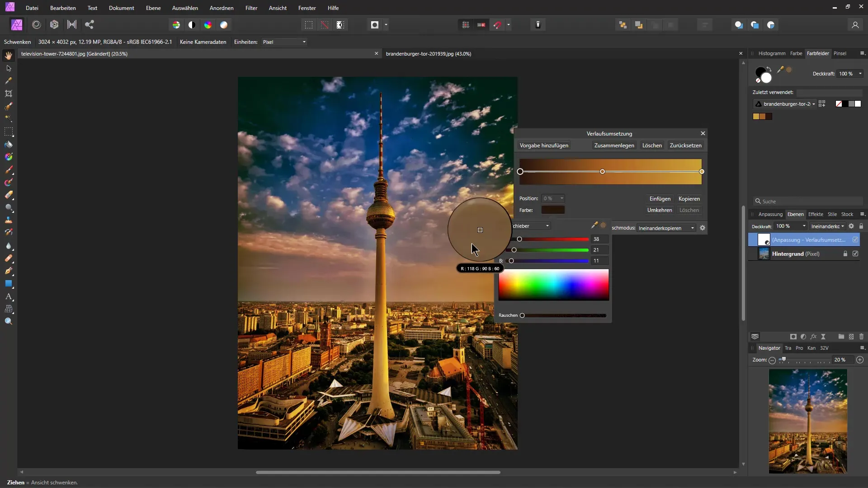Switch to the Tone Mapping persona
This screenshot has height=488, width=868.
71,25
